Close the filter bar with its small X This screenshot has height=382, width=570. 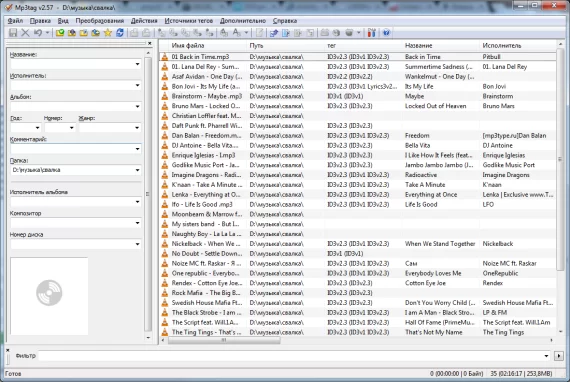coord(8,350)
